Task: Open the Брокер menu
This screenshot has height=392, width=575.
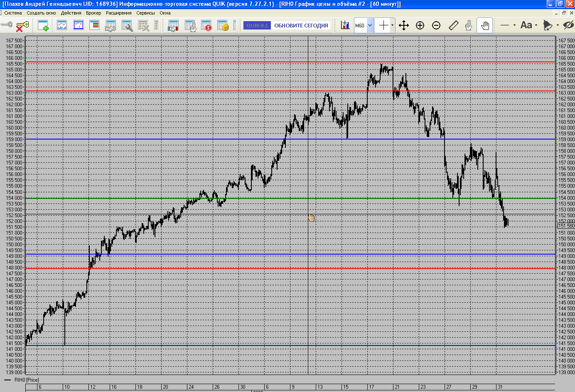Action: [x=93, y=13]
